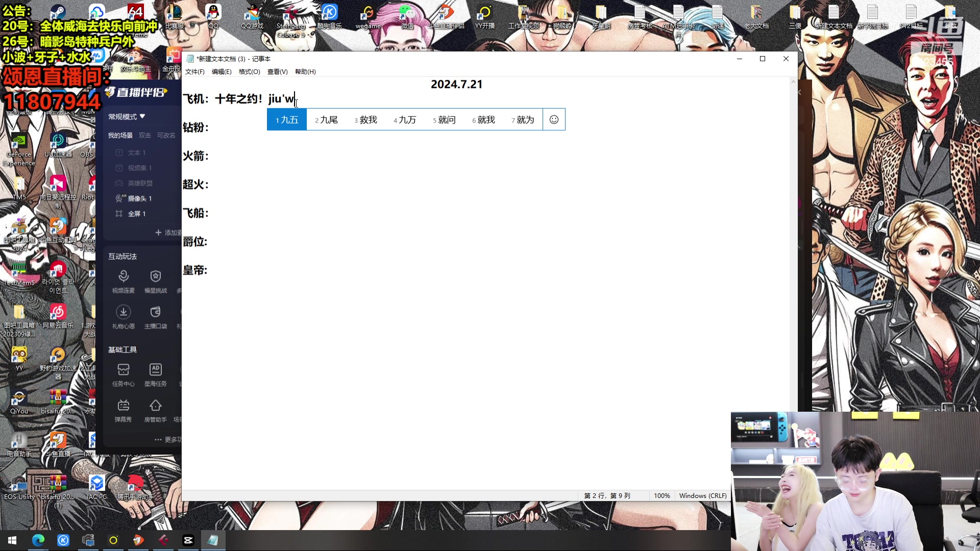Select the 全屏 1 scene source
This screenshot has width=980, height=551.
(x=136, y=214)
